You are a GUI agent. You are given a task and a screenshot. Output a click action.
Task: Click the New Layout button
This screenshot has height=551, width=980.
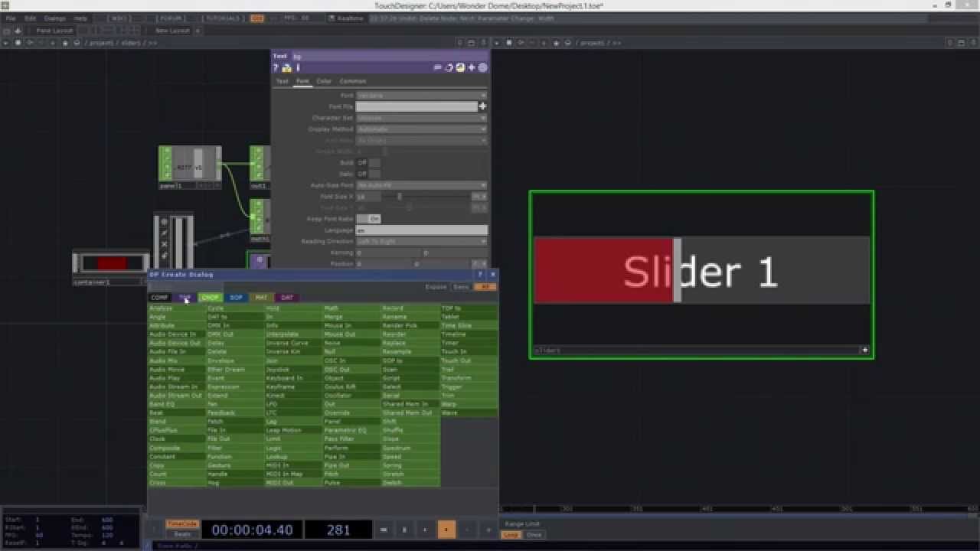[172, 31]
